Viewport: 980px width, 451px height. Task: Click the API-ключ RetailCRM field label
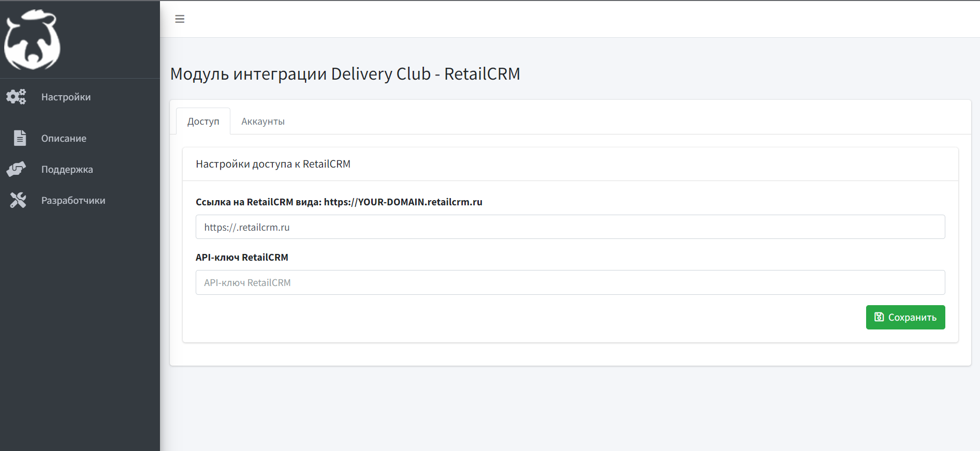coord(242,258)
